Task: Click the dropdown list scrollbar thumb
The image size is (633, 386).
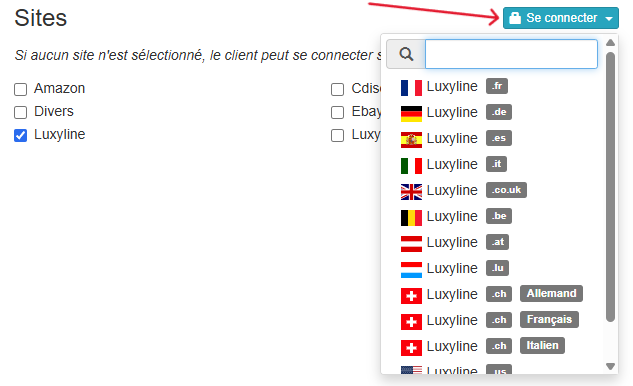Action: pos(610,187)
